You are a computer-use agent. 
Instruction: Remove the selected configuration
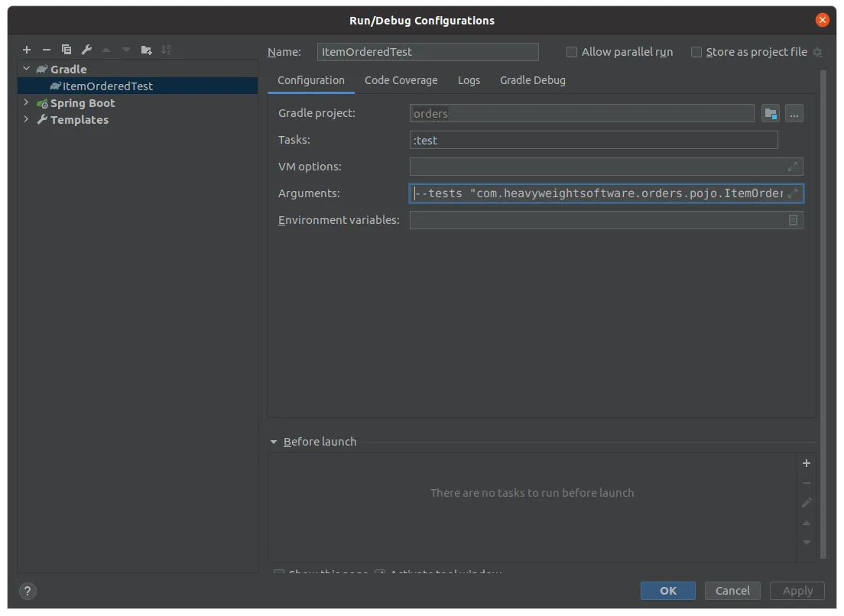click(x=47, y=50)
